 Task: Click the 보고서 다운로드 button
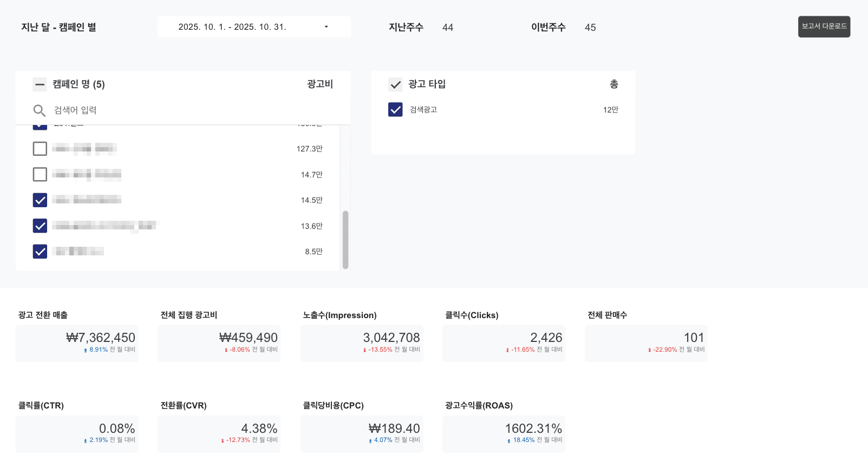point(824,27)
